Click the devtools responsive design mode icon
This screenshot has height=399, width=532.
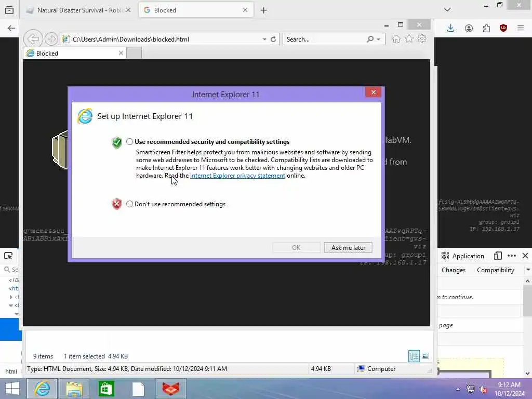pos(498,256)
